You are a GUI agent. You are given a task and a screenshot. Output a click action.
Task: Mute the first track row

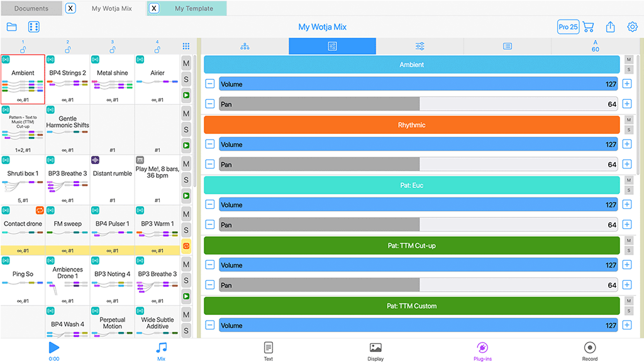tap(186, 63)
